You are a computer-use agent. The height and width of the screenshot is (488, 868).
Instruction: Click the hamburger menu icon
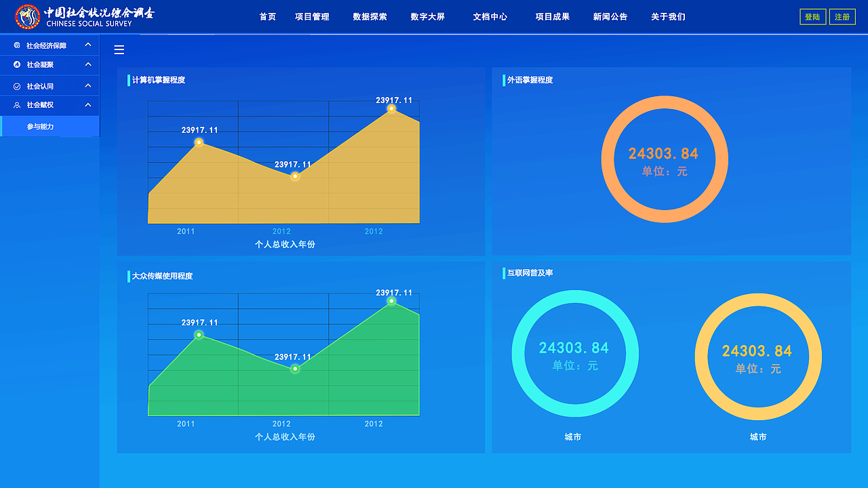coord(119,49)
